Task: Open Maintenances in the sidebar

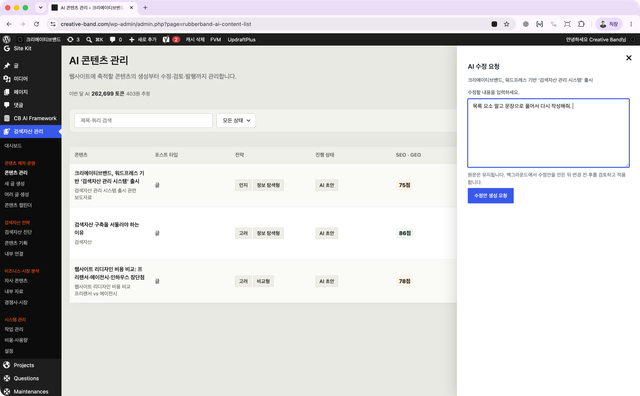Action: pos(31,392)
